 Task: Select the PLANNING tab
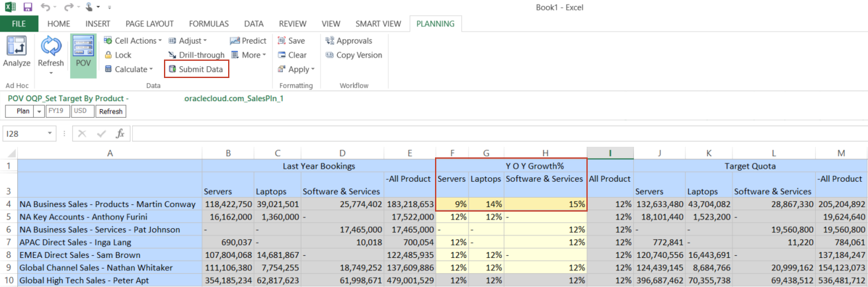coord(435,24)
